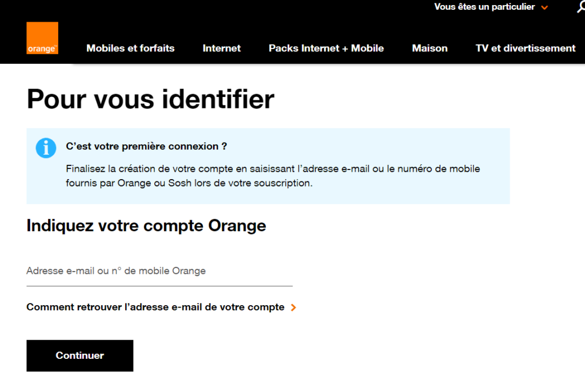Return to homepage using the orange square logo

click(42, 38)
